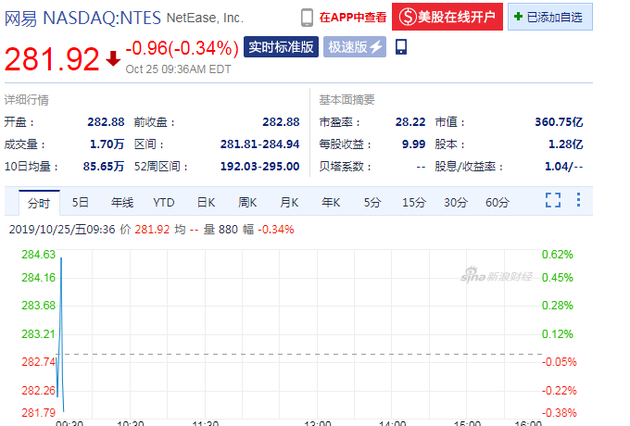
Task: Switch to 极速版 fast version
Action: click(354, 47)
